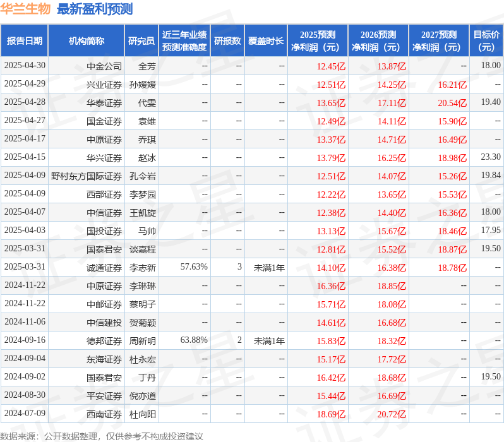Click the 16.36亿 forecast value
Viewport: 504px width, 442px height.
(x=331, y=286)
